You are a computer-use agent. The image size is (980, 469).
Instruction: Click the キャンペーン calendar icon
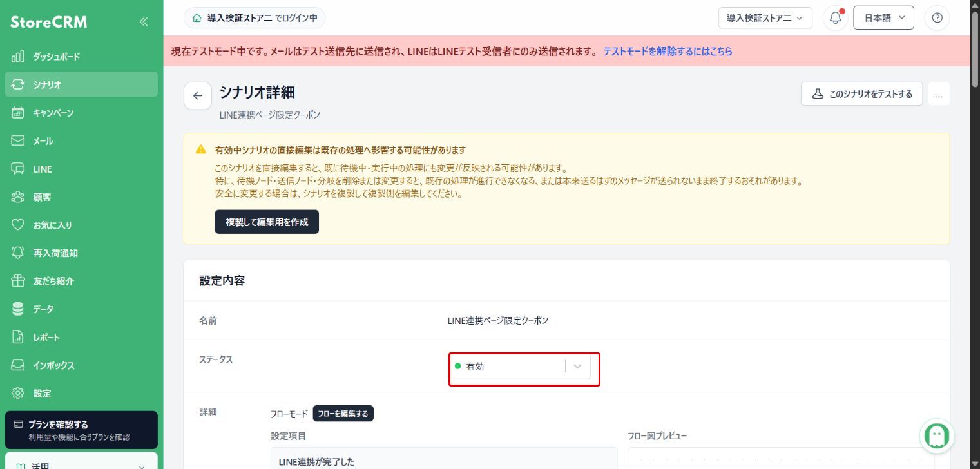click(x=18, y=113)
